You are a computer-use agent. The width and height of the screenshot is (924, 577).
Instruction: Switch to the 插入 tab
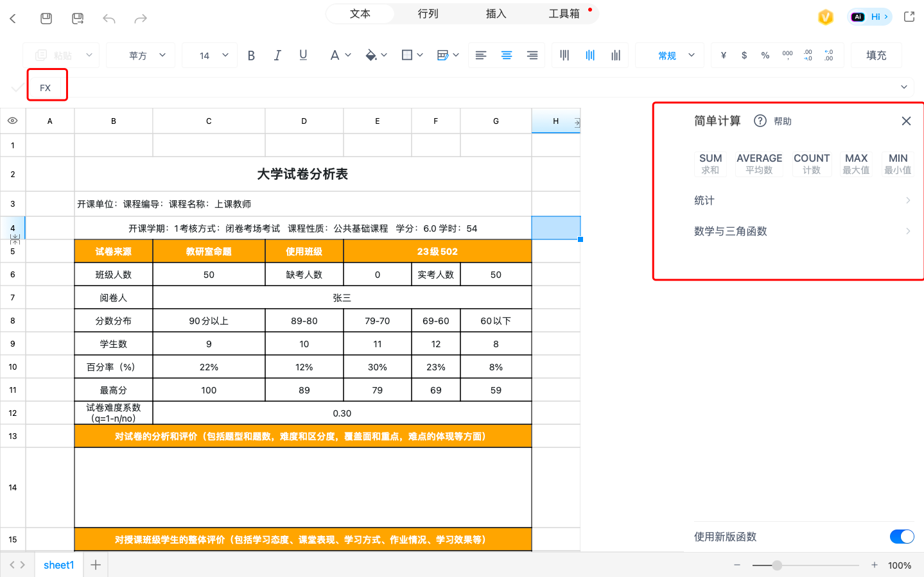496,13
